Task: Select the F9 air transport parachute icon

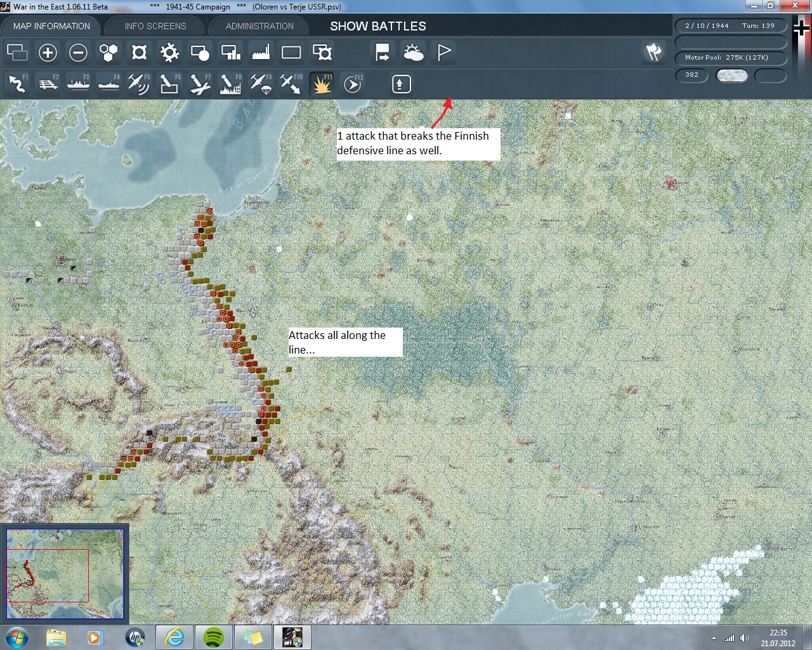Action: [261, 84]
